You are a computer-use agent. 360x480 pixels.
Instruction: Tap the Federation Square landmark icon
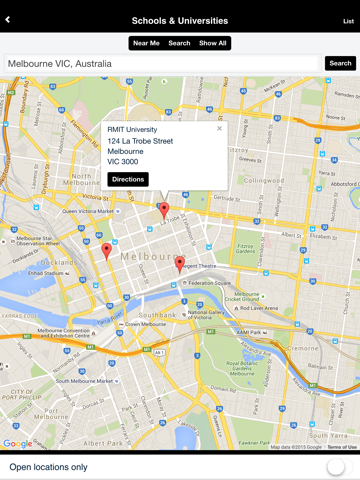[184, 283]
